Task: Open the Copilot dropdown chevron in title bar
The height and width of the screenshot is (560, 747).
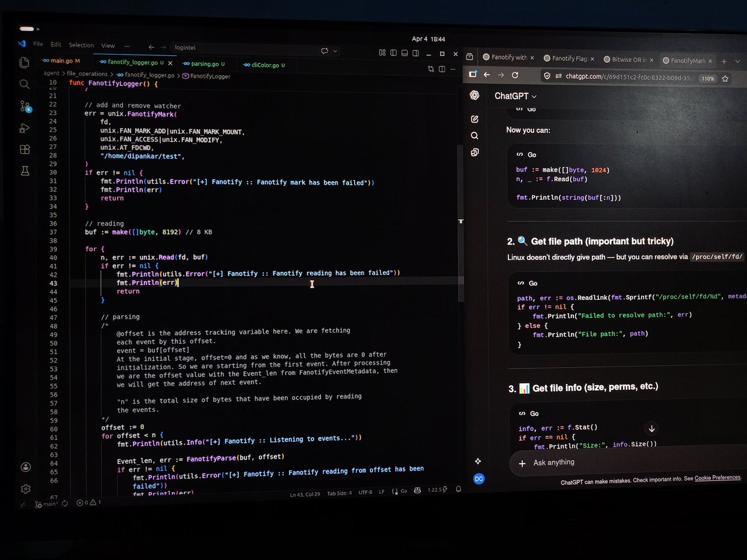Action: [335, 50]
